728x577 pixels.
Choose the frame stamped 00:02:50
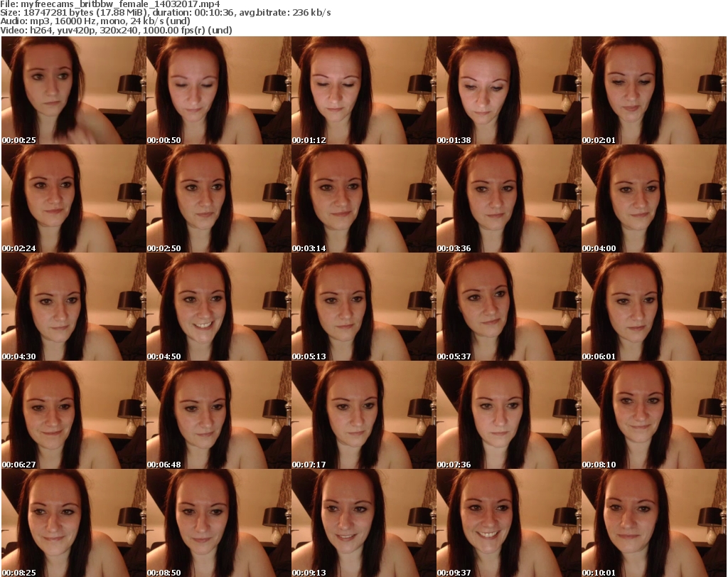pos(219,198)
